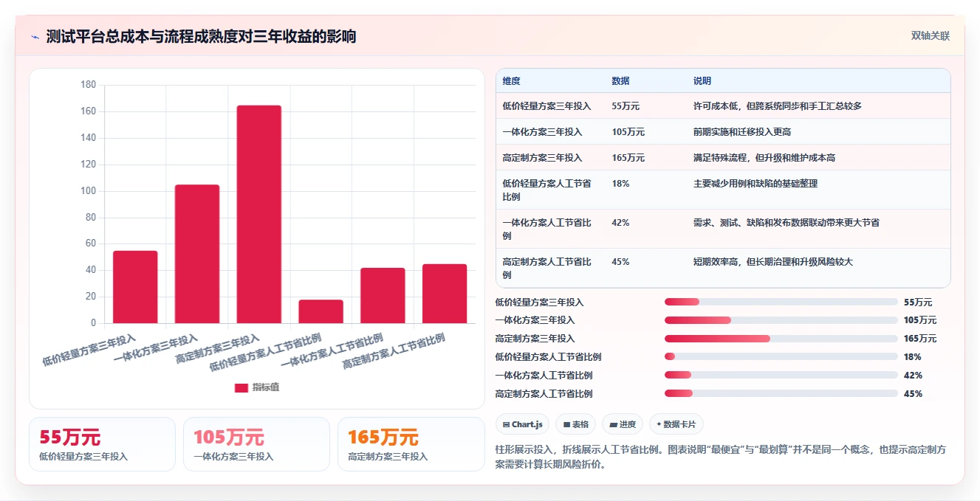Select the orange 165万元 KPI card

411,444
